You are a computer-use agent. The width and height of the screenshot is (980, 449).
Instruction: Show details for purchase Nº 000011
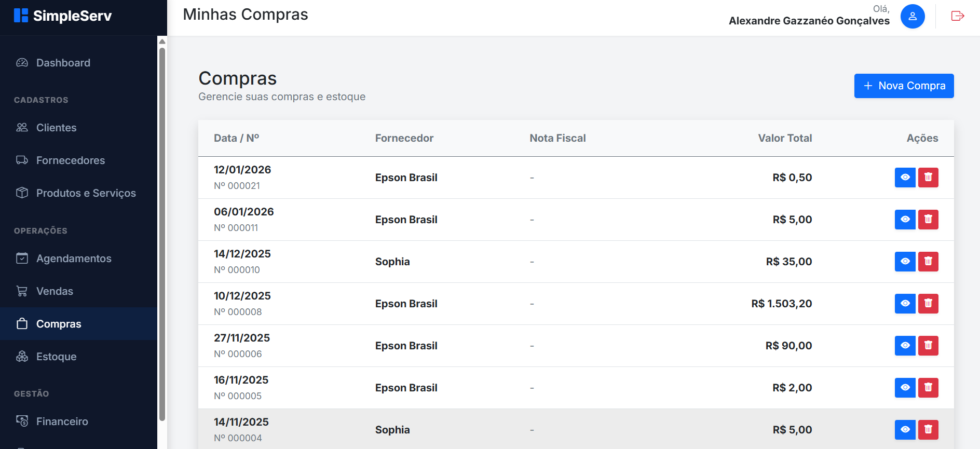905,220
